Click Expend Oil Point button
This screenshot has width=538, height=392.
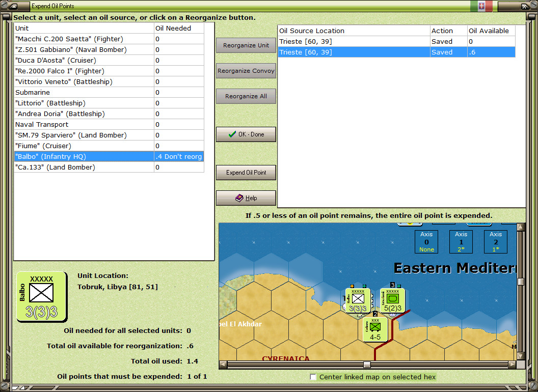click(246, 173)
